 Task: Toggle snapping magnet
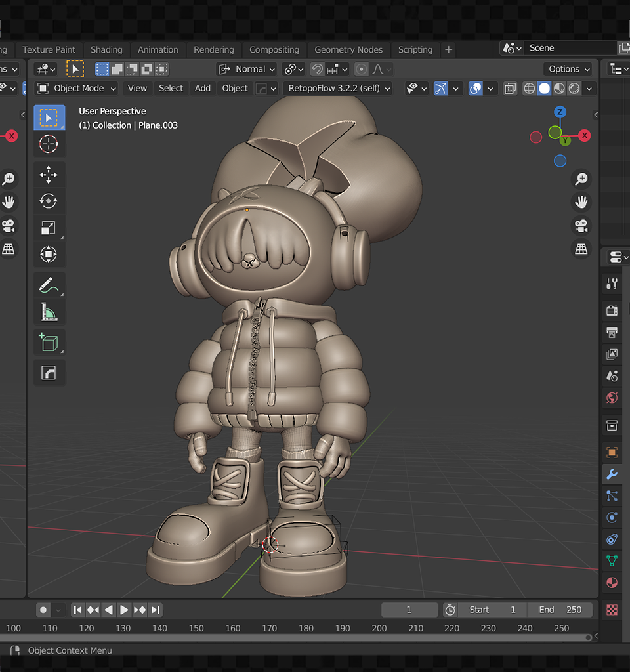click(x=317, y=69)
